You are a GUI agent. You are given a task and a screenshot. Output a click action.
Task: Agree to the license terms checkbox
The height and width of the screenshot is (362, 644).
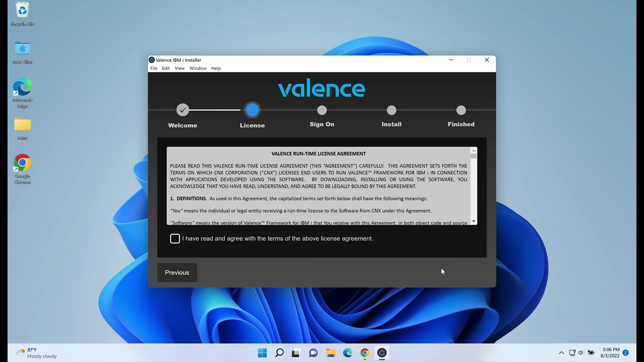tap(175, 239)
